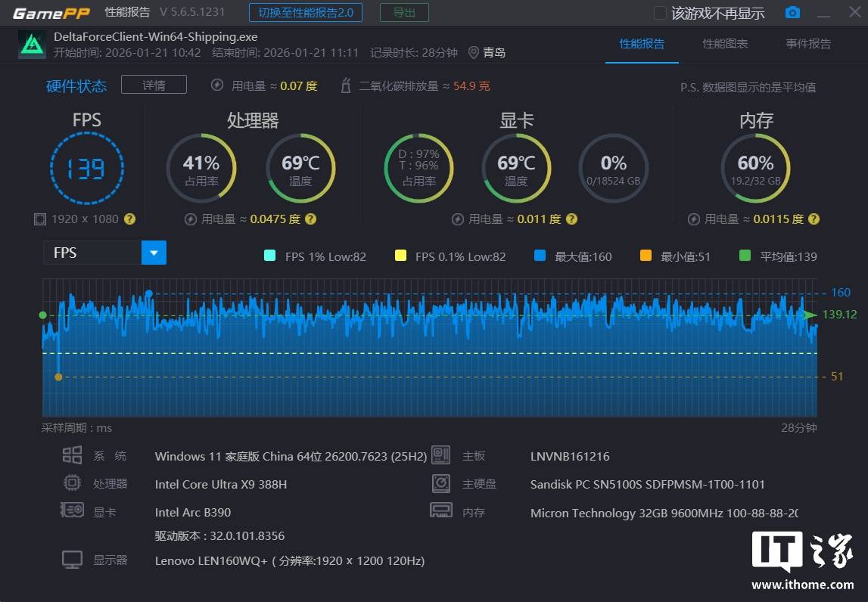Click the CO2 emission bottle icon
Screen dimensions: 868x602
pos(346,85)
